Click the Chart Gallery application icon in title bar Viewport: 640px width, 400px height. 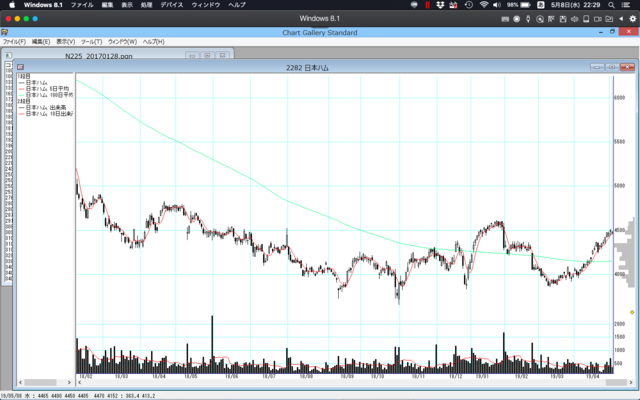[x=4, y=32]
